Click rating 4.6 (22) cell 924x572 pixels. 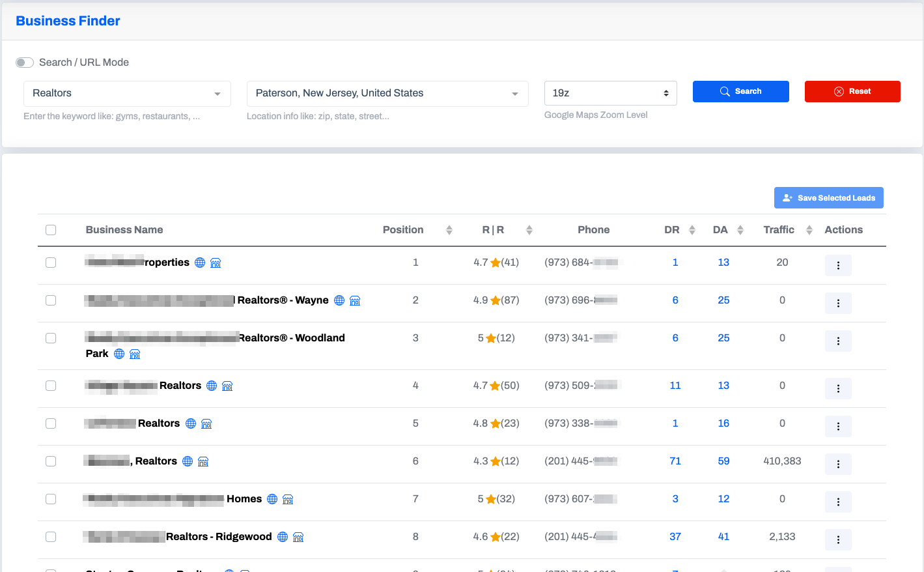[496, 537]
